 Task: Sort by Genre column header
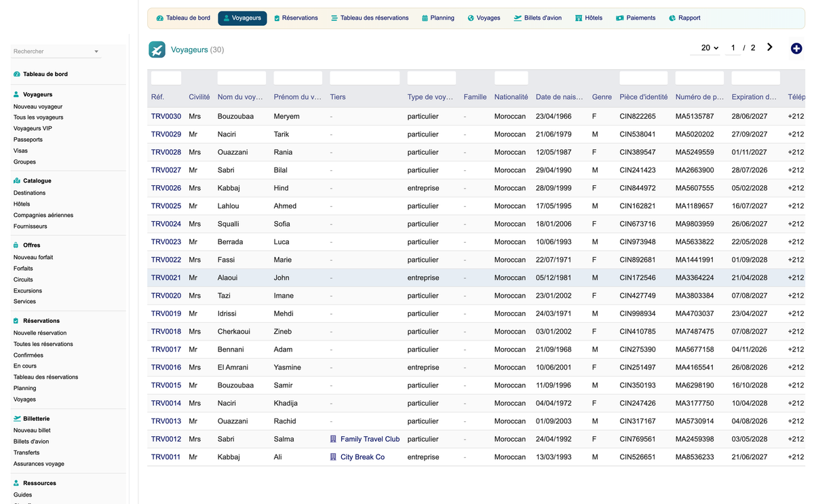point(602,97)
